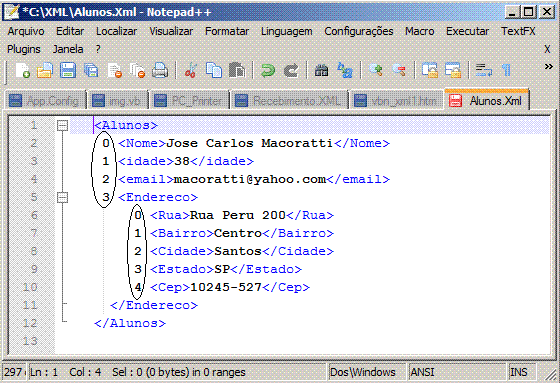Open the Visualizar menu

click(x=171, y=31)
